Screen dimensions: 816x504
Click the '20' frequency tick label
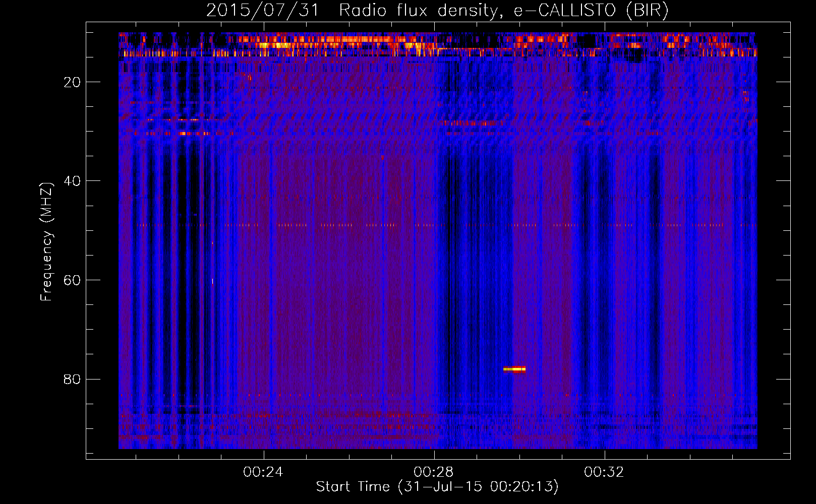click(x=73, y=82)
